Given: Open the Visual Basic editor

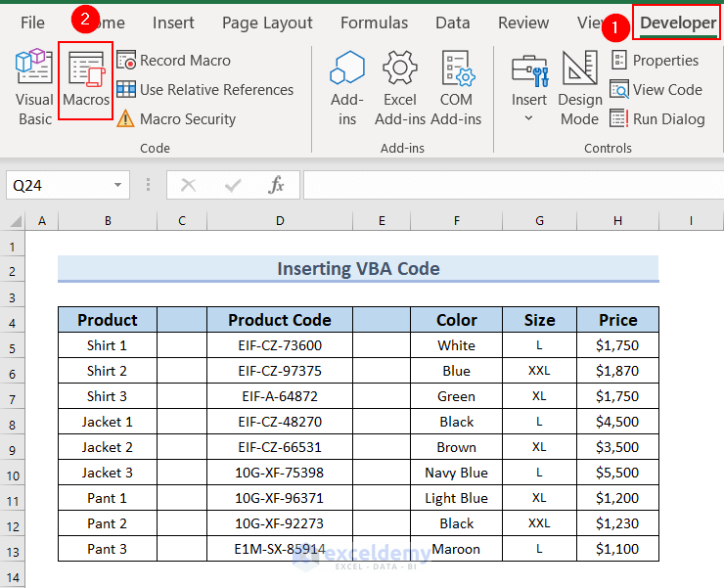Looking at the screenshot, I should (34, 87).
